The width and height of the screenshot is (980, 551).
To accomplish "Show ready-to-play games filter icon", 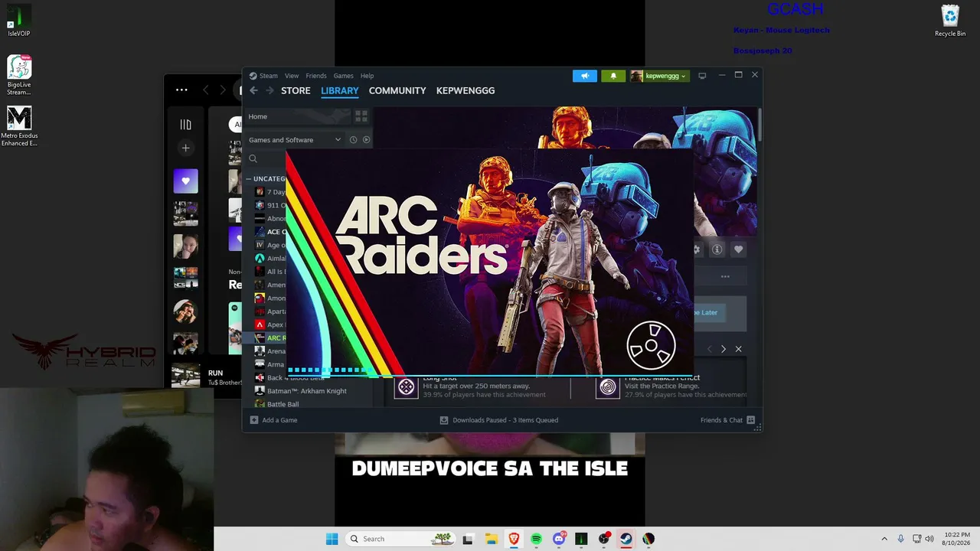I will tap(366, 140).
